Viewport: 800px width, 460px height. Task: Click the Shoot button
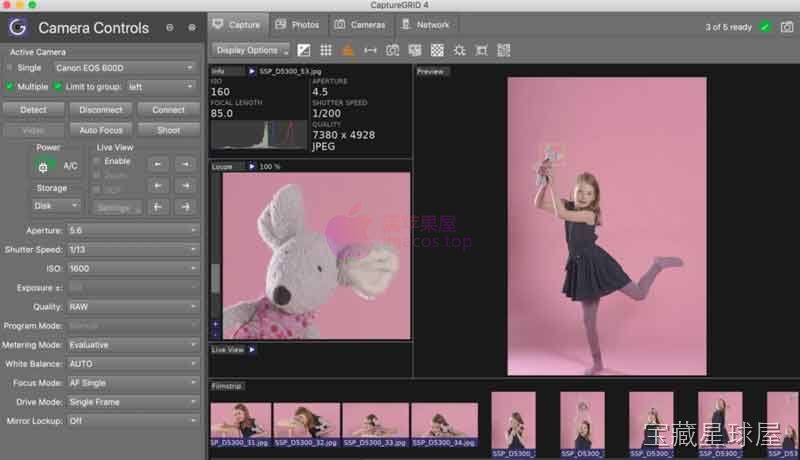tap(168, 130)
